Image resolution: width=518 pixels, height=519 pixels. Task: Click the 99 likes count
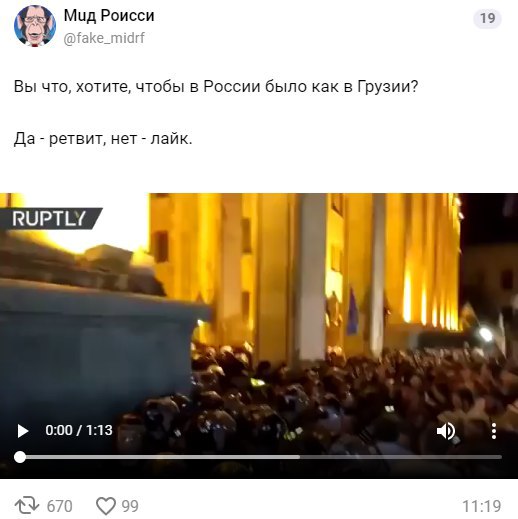tap(130, 506)
